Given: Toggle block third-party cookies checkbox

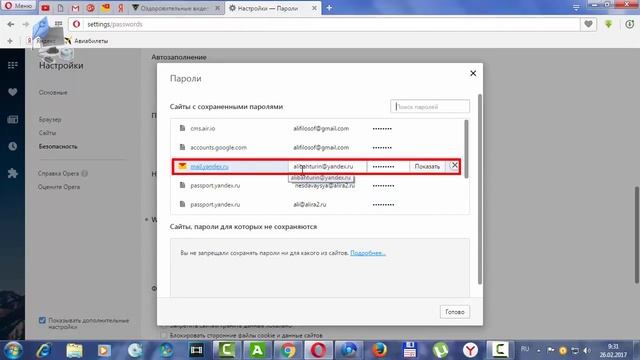Looking at the screenshot, I should (164, 336).
